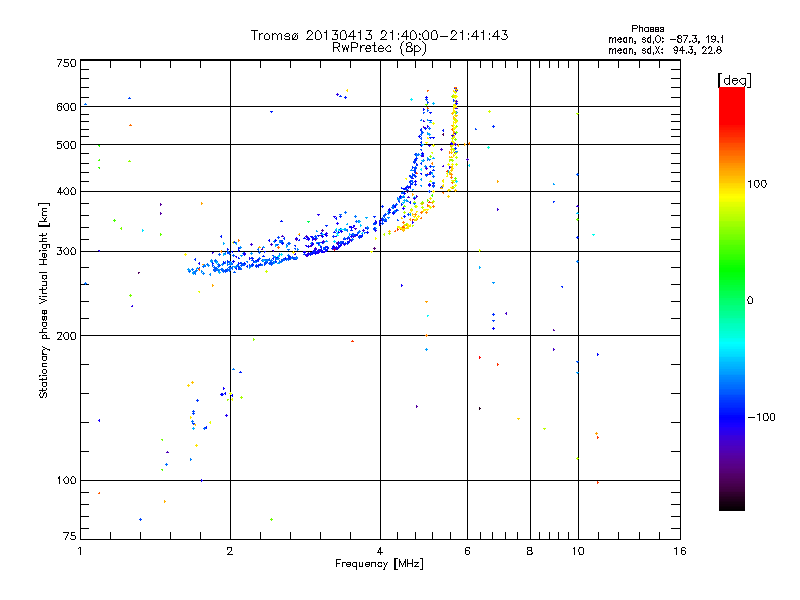This screenshot has height=600, width=800.
Task: Click the y-axis '400' label
Action: click(x=66, y=192)
